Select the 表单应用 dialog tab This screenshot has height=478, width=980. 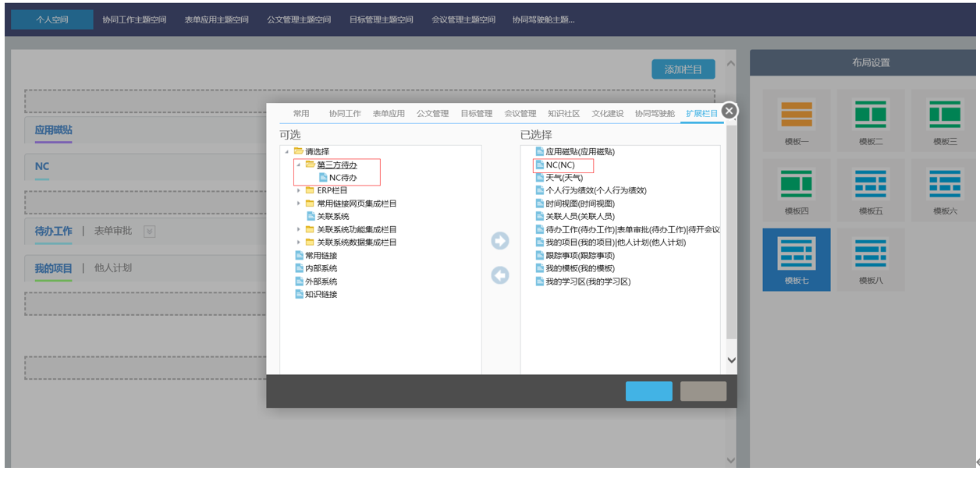[x=389, y=114]
